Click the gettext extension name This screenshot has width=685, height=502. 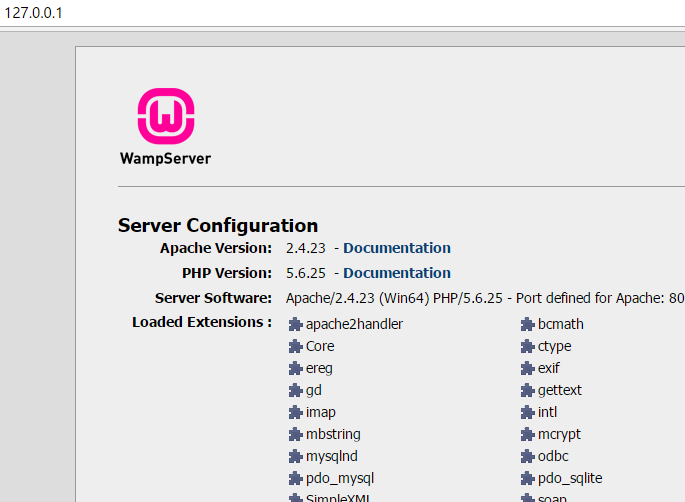tap(560, 390)
